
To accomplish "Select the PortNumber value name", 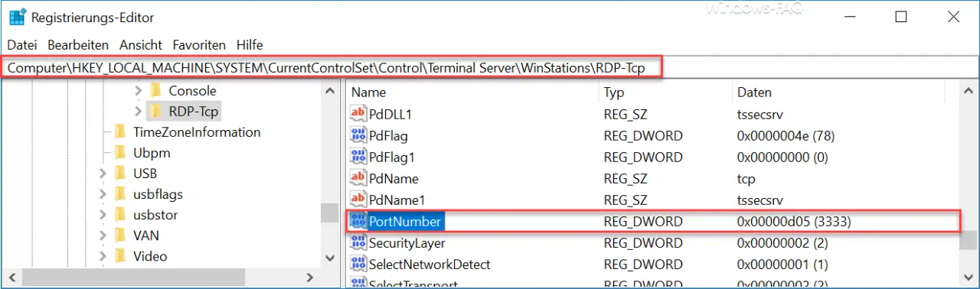I will click(x=405, y=222).
